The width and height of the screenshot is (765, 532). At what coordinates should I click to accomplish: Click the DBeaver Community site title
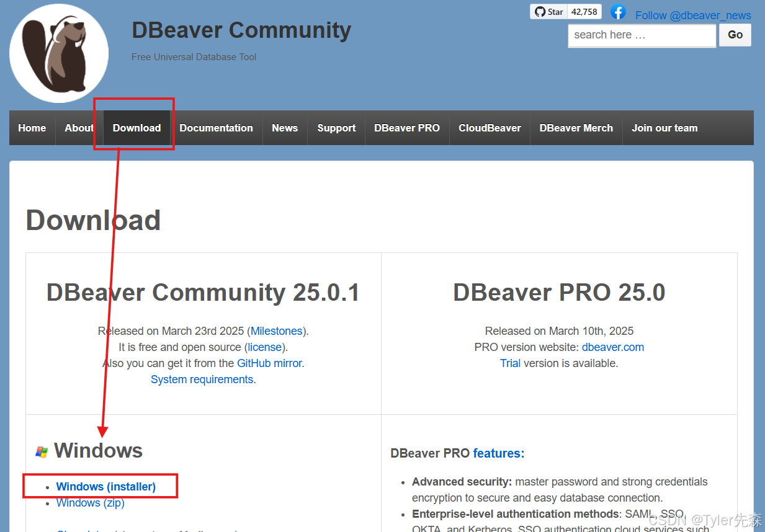point(241,30)
